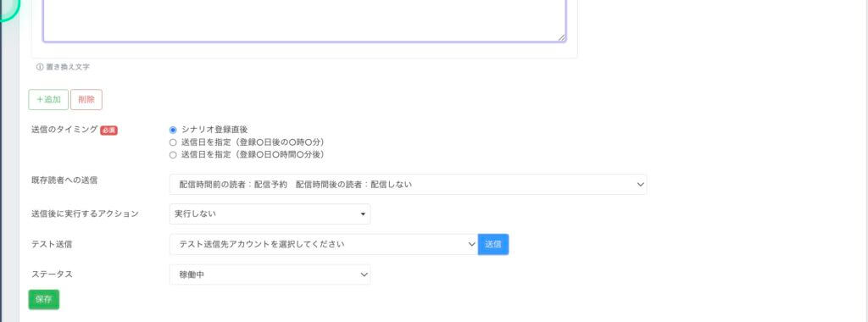
Task: Open the 送信後に実行するアクション dropdown
Action: (270, 214)
